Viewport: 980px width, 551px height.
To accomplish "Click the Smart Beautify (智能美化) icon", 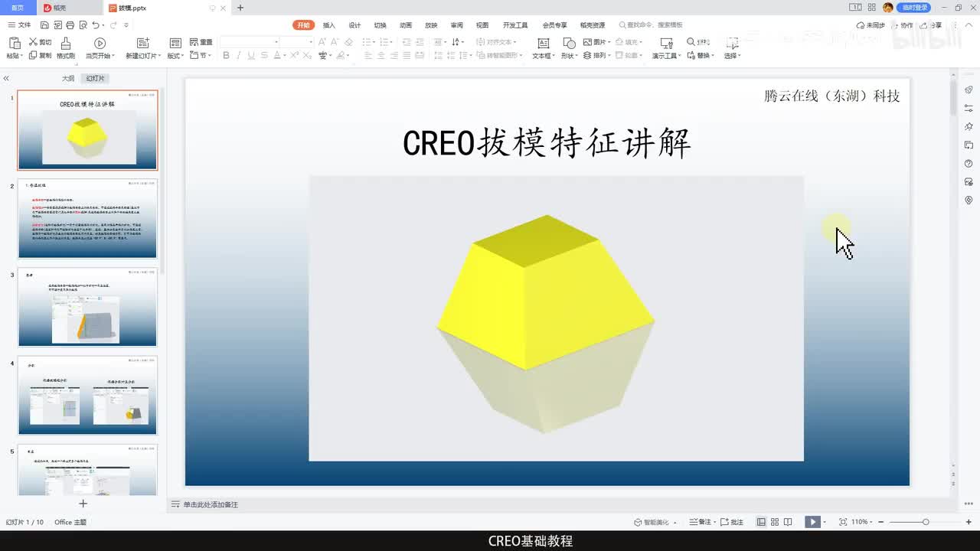I will 638,522.
